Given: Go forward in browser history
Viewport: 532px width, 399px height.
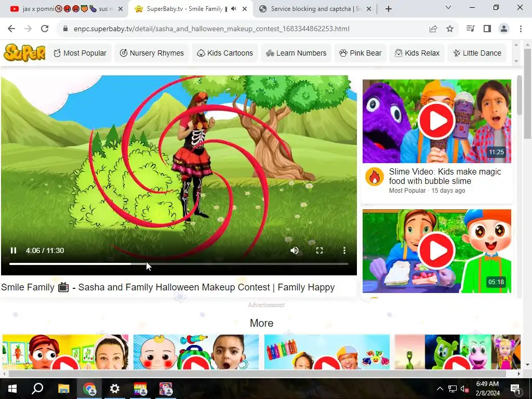Looking at the screenshot, I should point(28,29).
